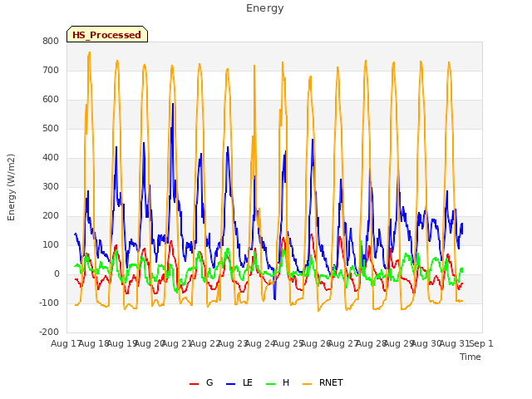Screen dimensions: 532x399
Task: Click the Aug 21 x-axis tick label
Action: click(177, 344)
